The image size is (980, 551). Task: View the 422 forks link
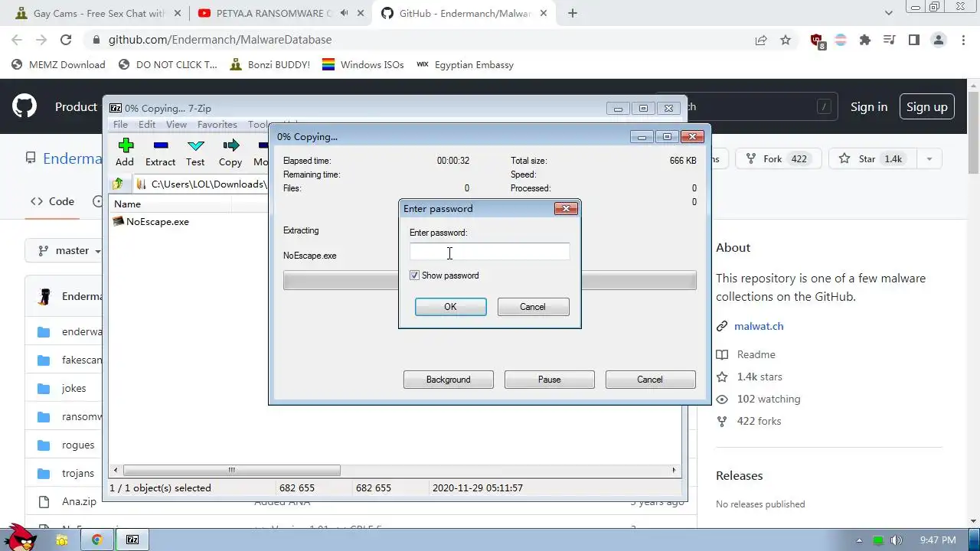pos(759,421)
